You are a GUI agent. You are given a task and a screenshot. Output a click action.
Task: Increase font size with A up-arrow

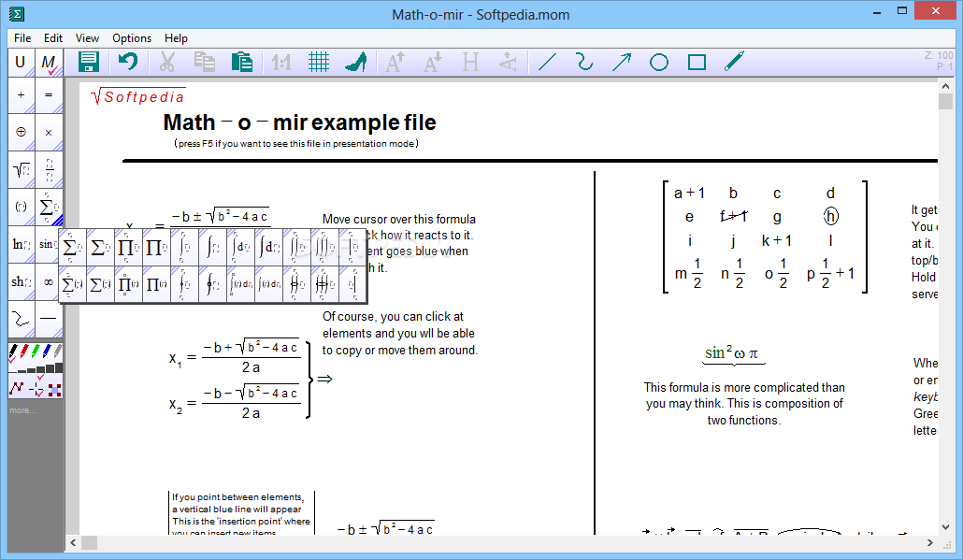pos(395,62)
